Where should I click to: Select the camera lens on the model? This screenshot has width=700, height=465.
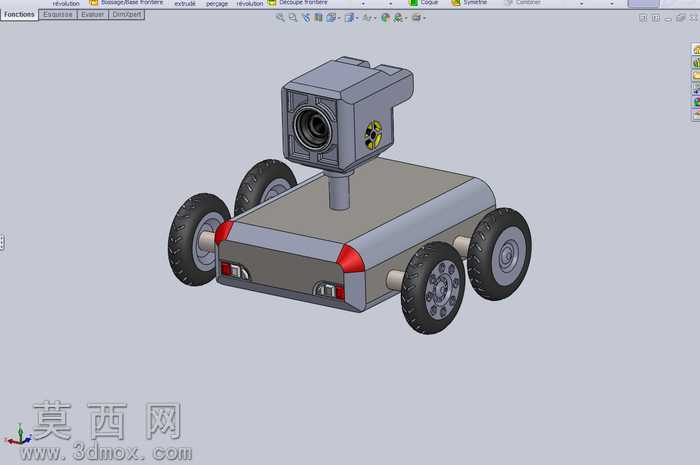314,127
